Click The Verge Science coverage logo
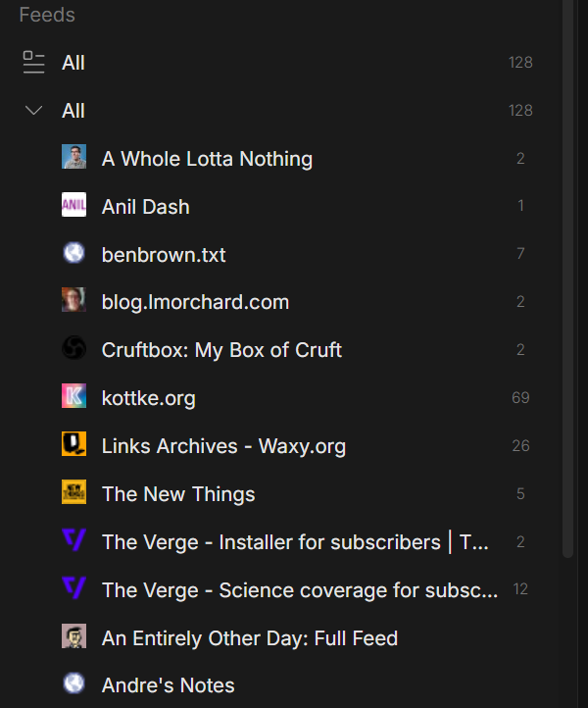 pyautogui.click(x=74, y=588)
